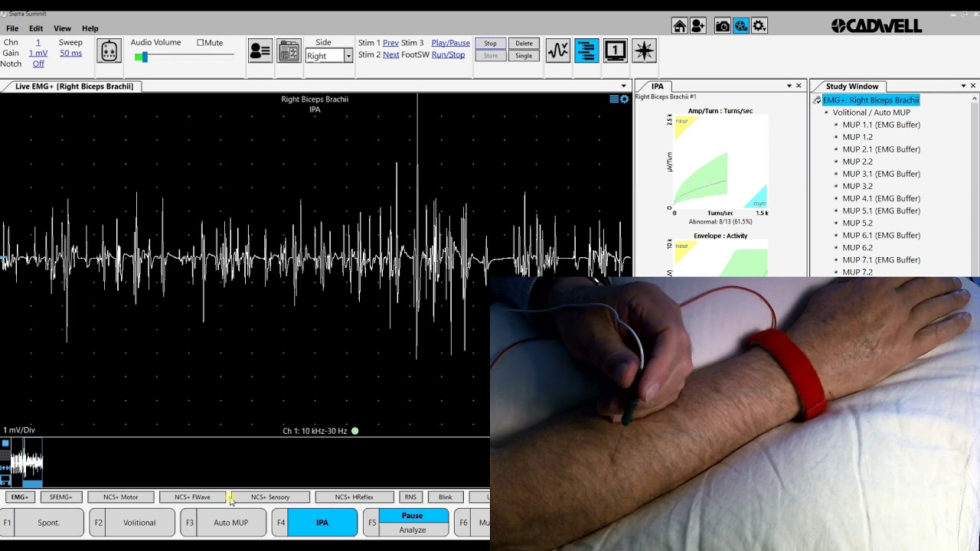Click the F3 Auto MUP button

tap(222, 523)
